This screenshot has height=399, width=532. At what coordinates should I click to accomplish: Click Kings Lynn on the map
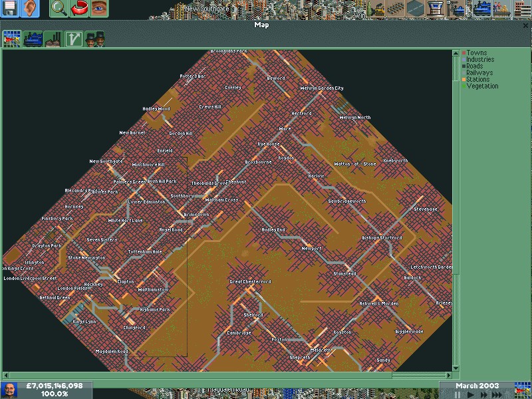[84, 321]
